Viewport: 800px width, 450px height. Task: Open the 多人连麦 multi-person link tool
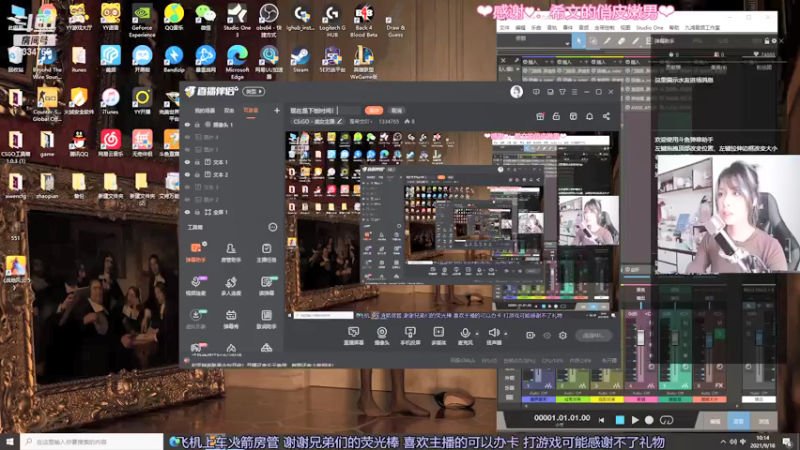(231, 286)
